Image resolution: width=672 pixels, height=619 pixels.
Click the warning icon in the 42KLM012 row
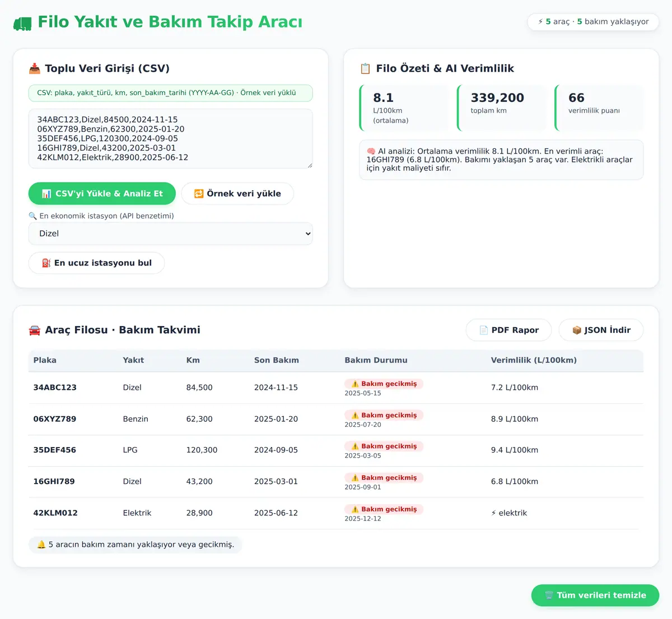355,509
